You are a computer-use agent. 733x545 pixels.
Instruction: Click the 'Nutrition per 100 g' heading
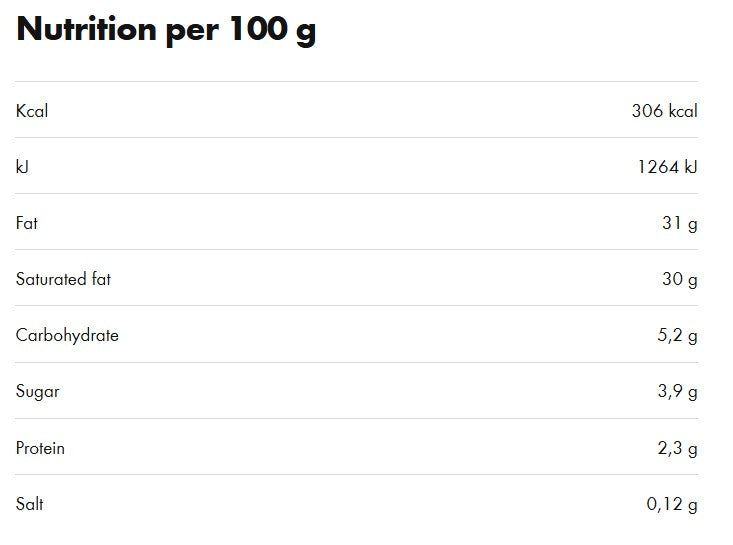coord(166,30)
